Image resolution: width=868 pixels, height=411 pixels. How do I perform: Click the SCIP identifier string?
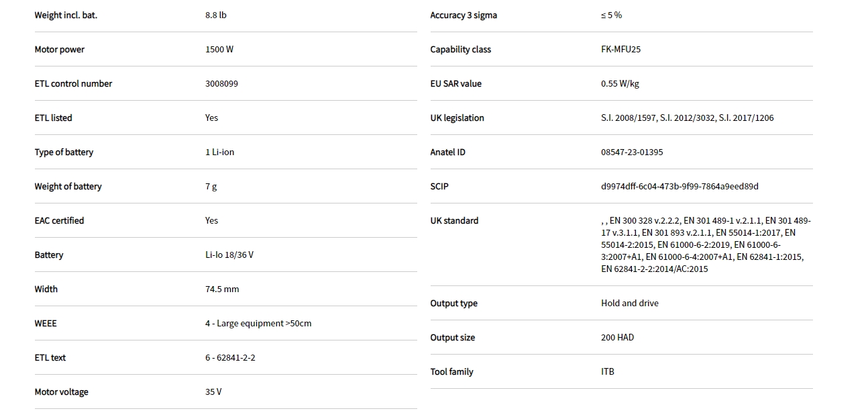[x=680, y=187]
